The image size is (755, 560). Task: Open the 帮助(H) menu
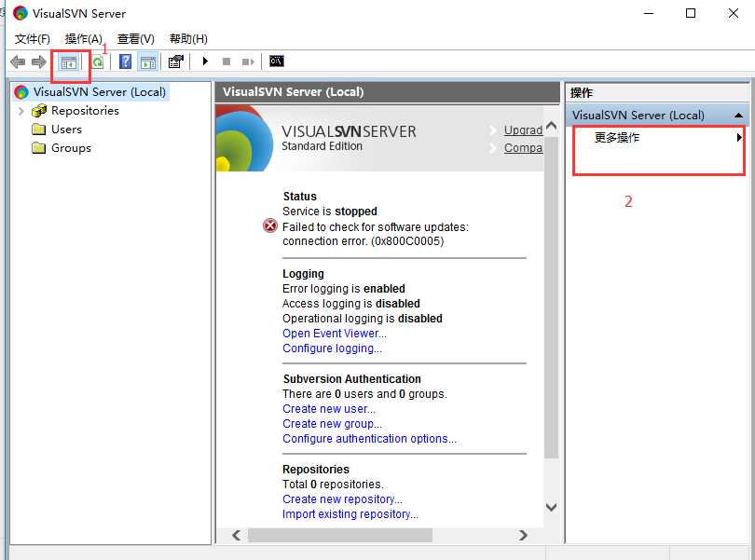(x=188, y=39)
